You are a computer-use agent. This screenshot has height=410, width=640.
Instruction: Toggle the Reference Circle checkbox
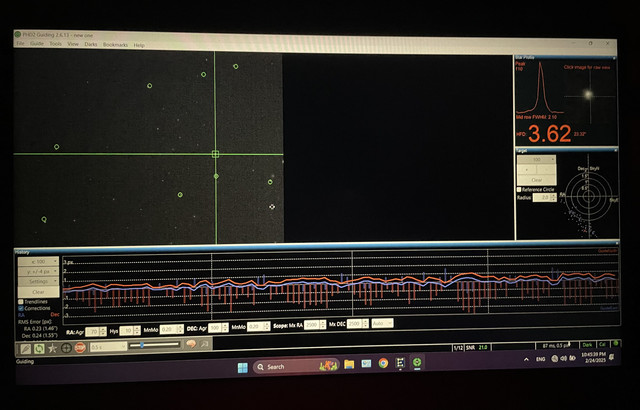(x=519, y=190)
